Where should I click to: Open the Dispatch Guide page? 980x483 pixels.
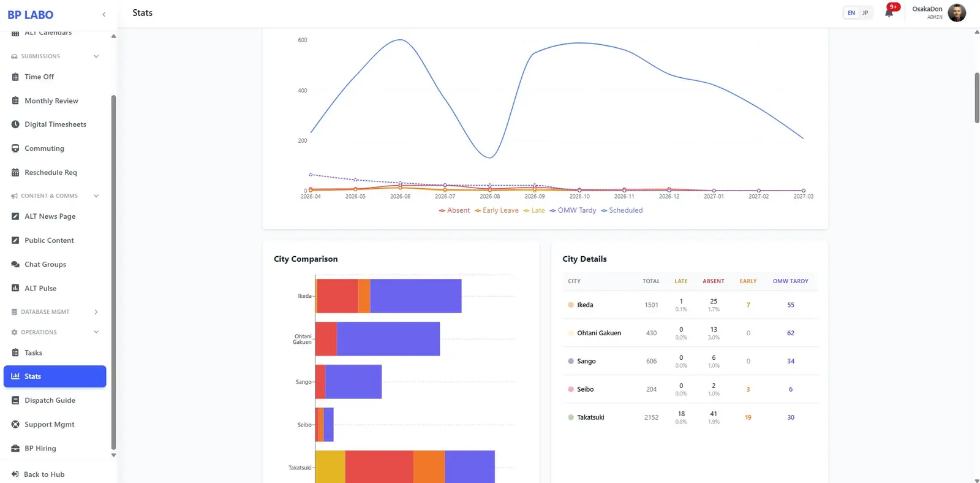point(55,400)
